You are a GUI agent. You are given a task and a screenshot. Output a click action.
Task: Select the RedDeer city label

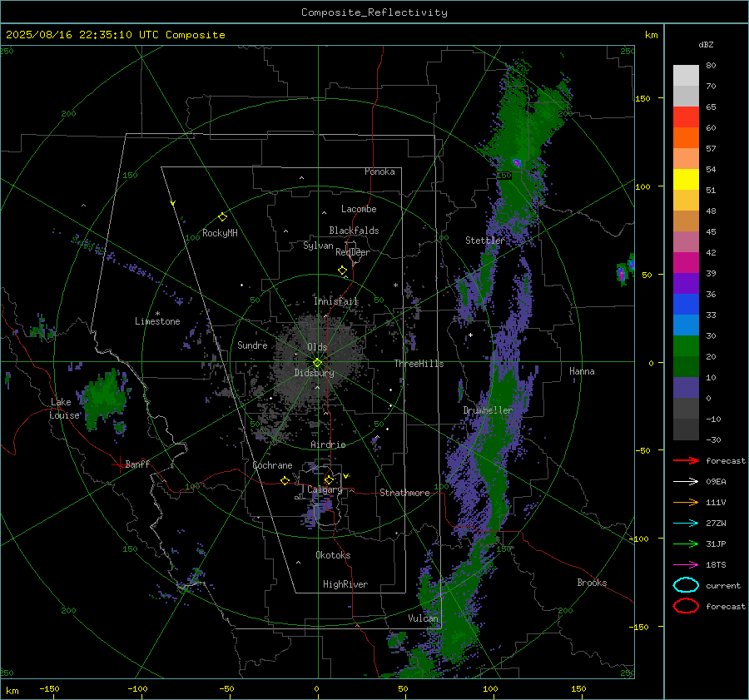point(353,252)
